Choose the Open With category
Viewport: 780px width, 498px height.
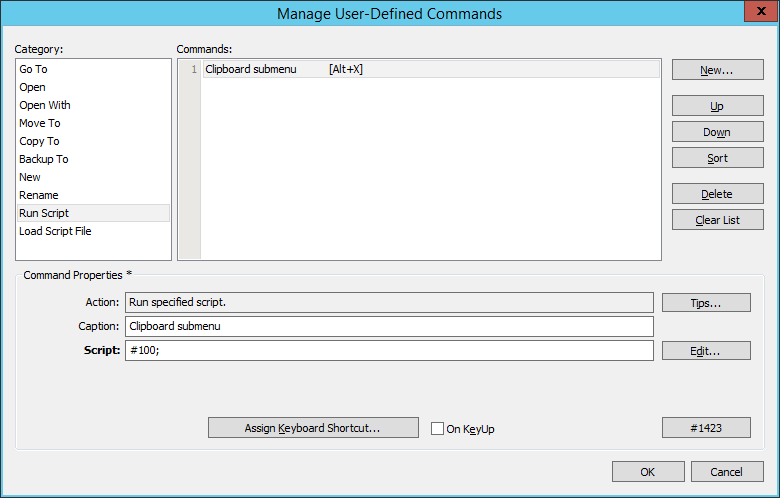(45, 105)
